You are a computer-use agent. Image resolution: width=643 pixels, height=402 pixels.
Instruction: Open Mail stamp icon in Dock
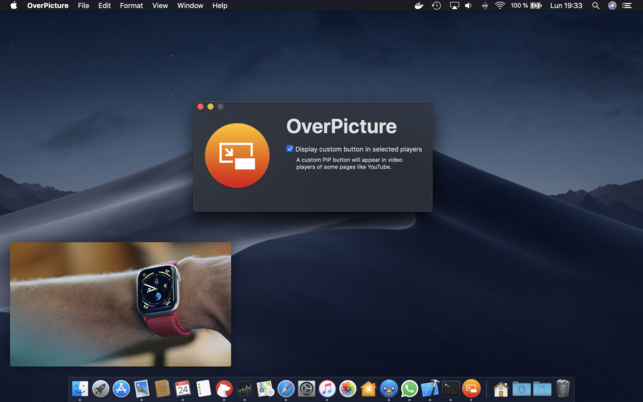(141, 388)
